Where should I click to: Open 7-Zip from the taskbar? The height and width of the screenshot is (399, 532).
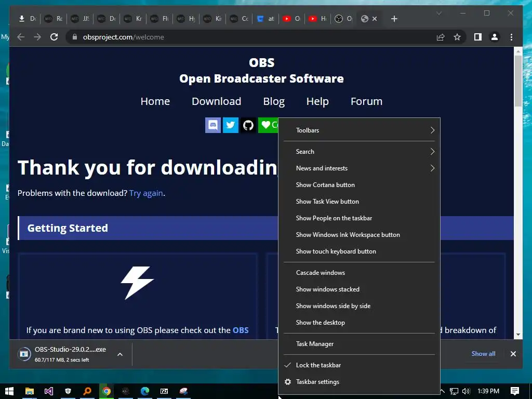(x=164, y=391)
